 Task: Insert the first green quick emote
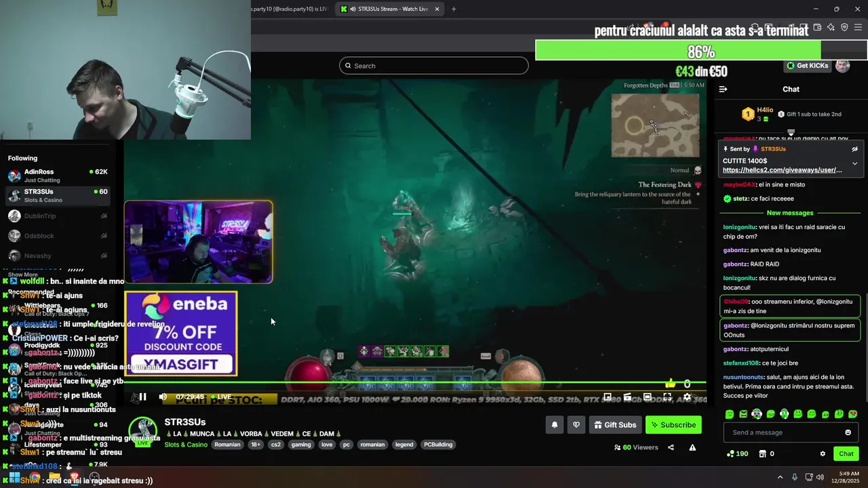pos(730,414)
